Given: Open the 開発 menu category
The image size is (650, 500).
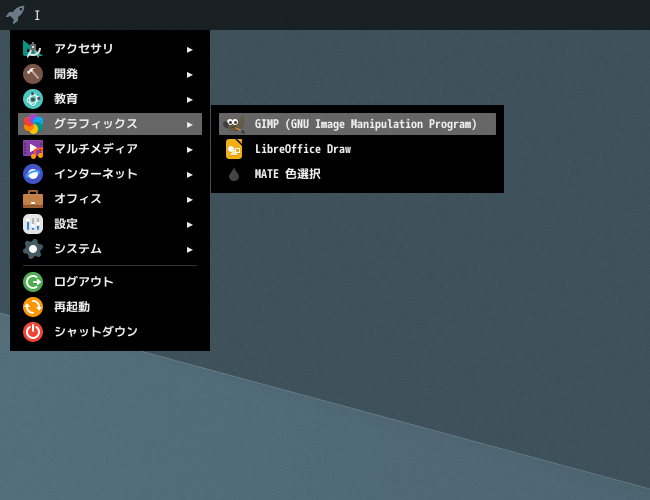Looking at the screenshot, I should coord(110,74).
